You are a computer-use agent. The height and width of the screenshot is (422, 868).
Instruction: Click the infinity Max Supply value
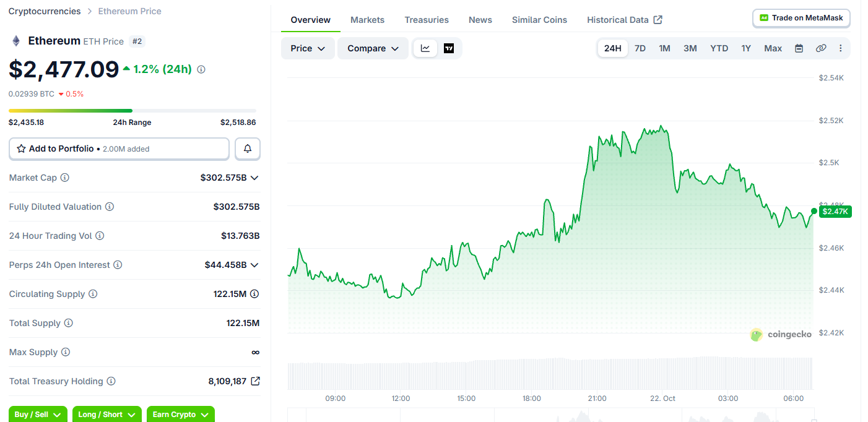(256, 352)
